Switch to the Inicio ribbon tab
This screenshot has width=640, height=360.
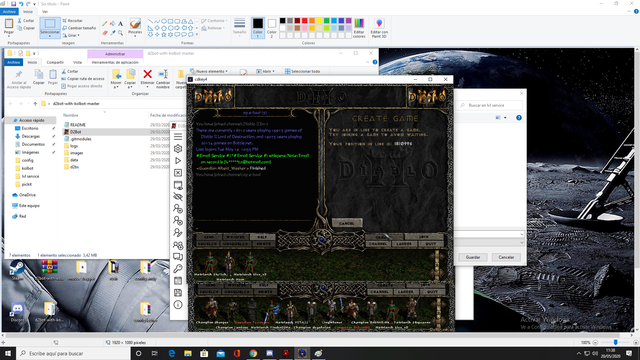28,12
